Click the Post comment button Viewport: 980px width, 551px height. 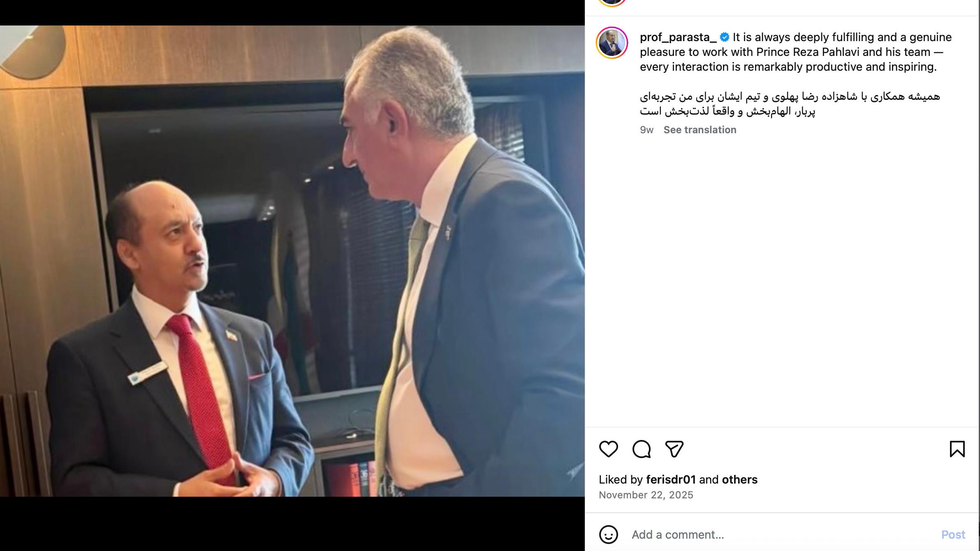click(x=953, y=534)
